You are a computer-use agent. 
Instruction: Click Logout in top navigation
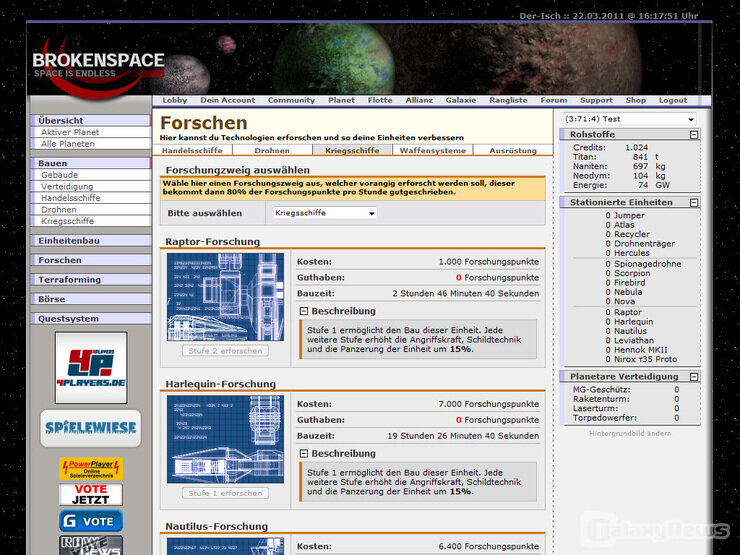click(x=673, y=100)
